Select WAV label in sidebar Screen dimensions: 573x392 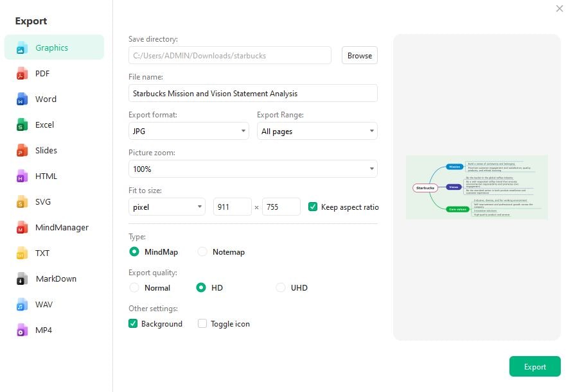[x=44, y=304]
